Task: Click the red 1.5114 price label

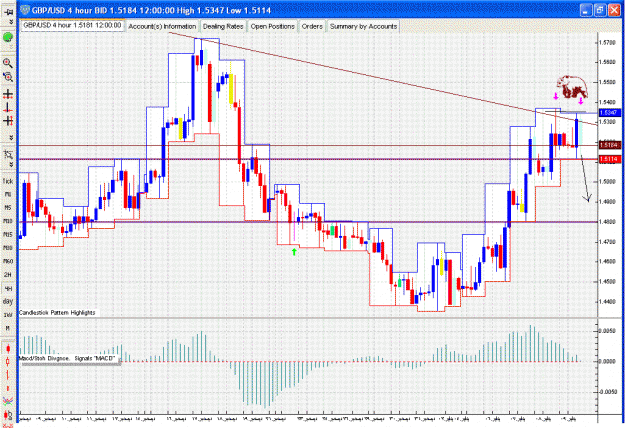Action: pos(609,159)
